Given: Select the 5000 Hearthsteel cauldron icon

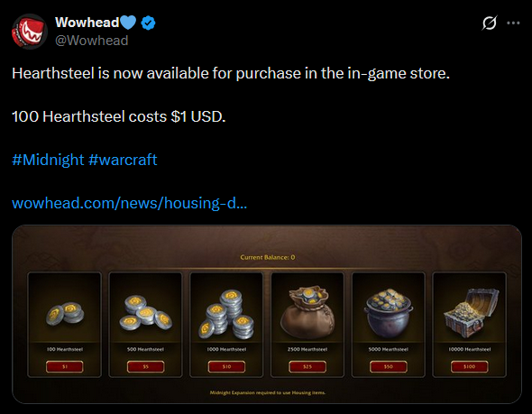Looking at the screenshot, I should (389, 313).
